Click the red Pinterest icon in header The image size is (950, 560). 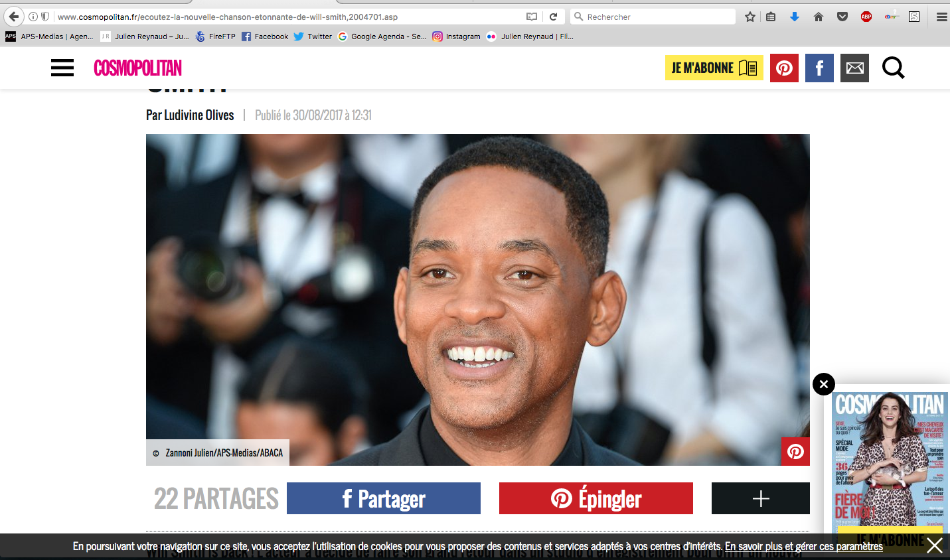[x=784, y=68]
